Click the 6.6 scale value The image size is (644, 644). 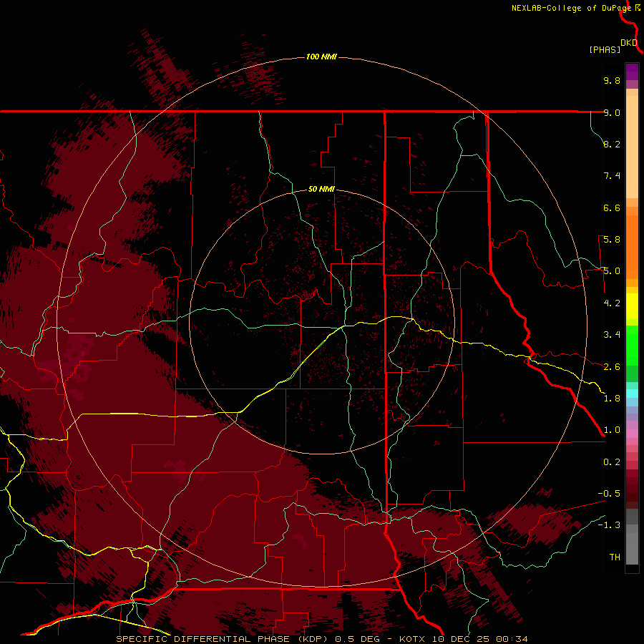pyautogui.click(x=612, y=208)
